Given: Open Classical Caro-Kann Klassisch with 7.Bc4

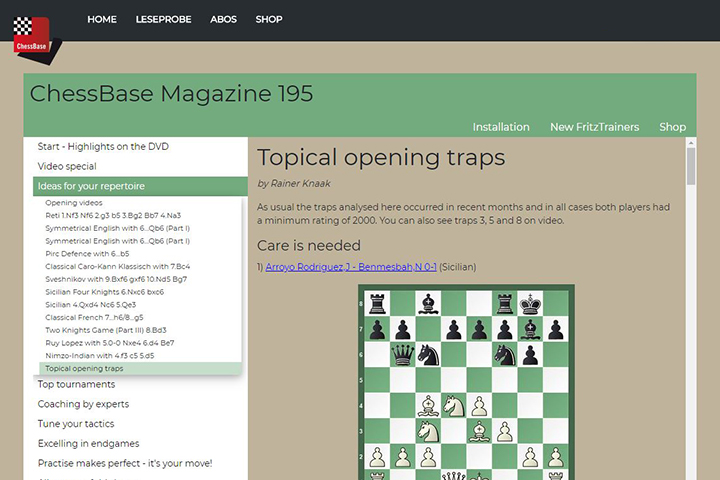Looking at the screenshot, I should click(118, 266).
